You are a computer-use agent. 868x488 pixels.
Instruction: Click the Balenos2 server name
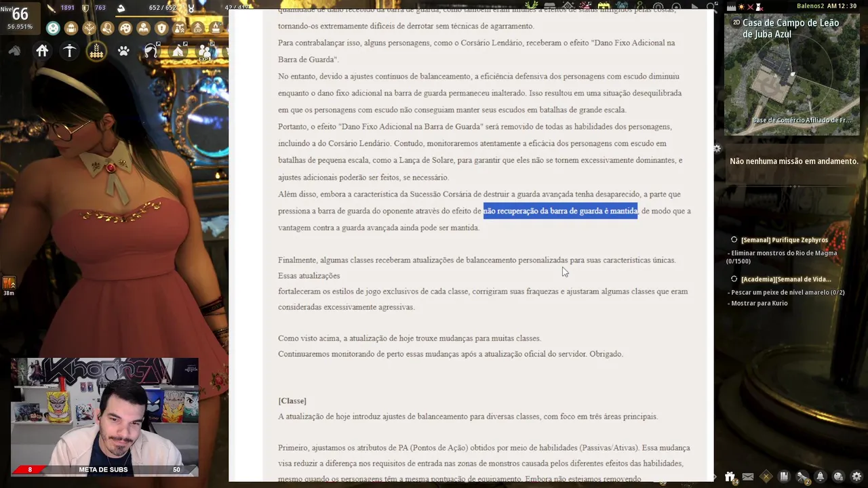point(810,6)
